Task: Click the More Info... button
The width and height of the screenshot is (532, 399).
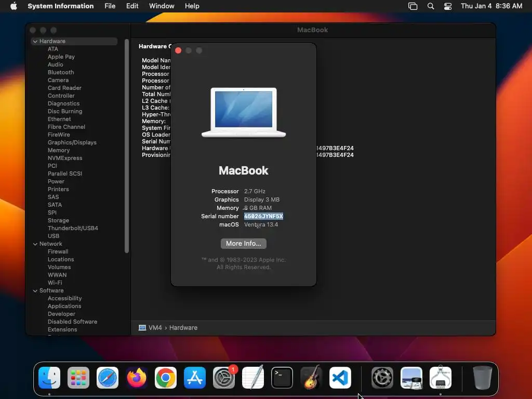Action: [x=244, y=244]
